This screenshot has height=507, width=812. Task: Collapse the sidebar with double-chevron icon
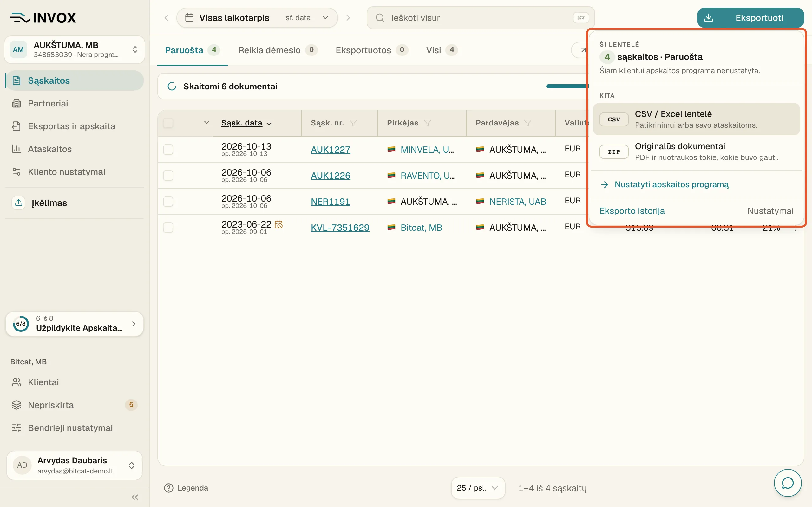(x=135, y=497)
